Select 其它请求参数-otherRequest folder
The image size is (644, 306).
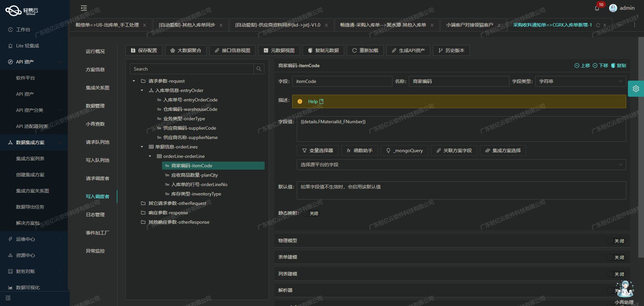[x=177, y=203]
